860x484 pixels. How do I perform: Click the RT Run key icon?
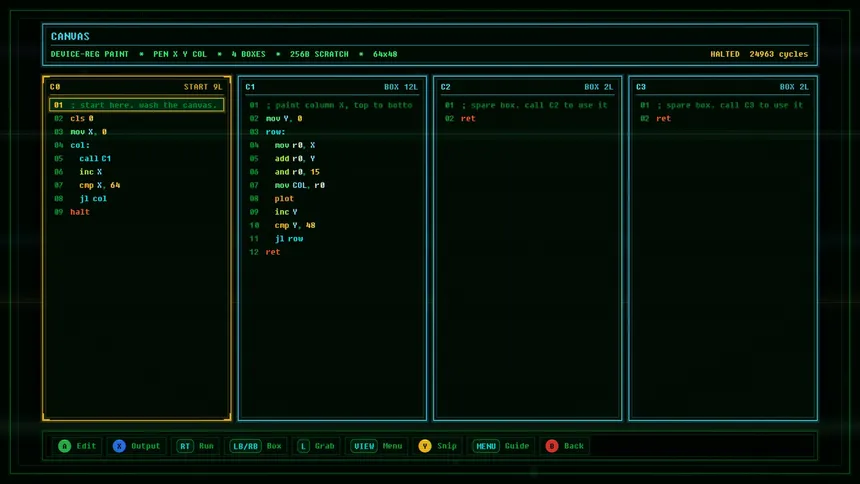(185, 446)
